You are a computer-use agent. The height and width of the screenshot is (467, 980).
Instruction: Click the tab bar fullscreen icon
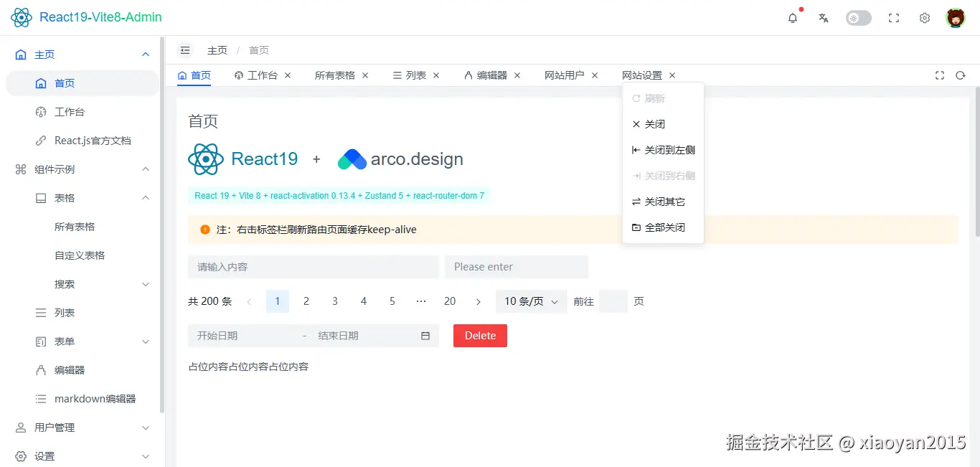[x=940, y=75]
